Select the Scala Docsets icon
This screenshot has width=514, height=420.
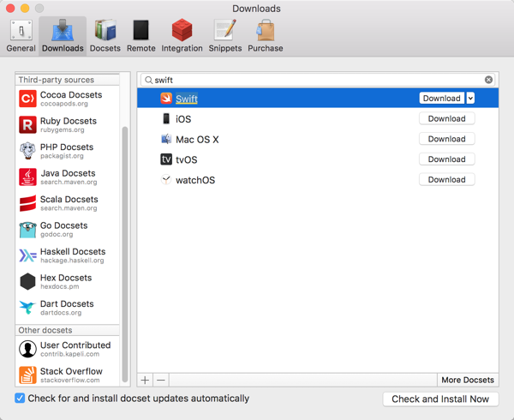(x=27, y=203)
